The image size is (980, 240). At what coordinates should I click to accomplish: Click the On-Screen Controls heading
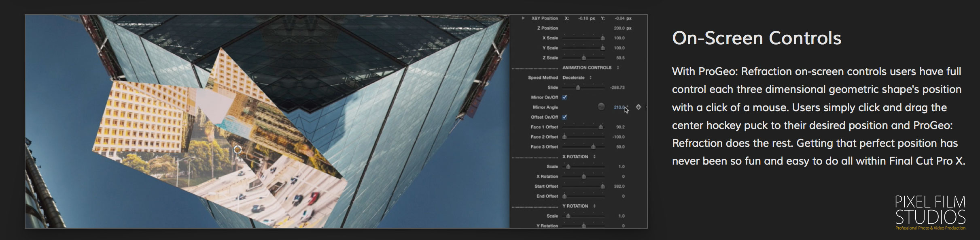coord(756,38)
